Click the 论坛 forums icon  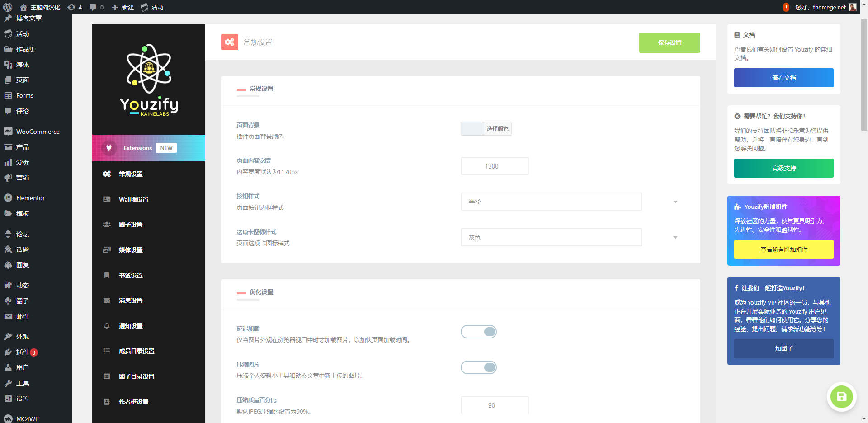[8, 234]
